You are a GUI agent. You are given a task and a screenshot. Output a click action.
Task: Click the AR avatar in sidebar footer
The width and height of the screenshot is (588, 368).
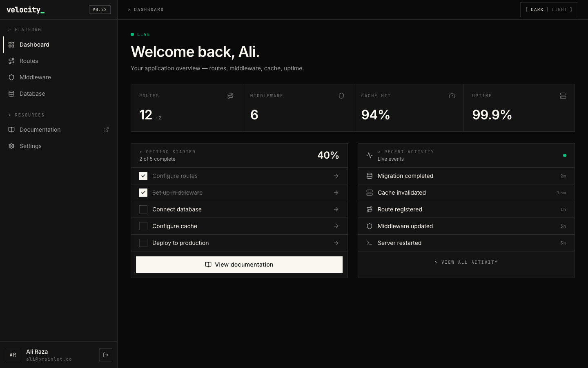click(x=13, y=355)
